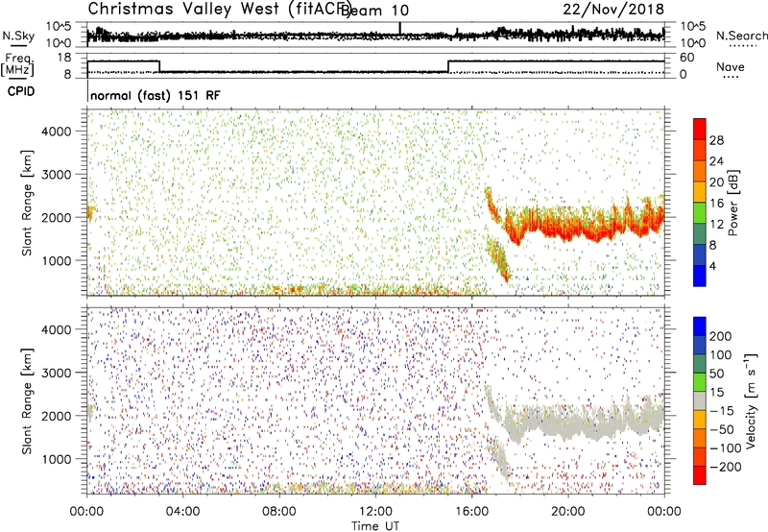Click the 28 dB colorbar label
The image size is (768, 532).
pyautogui.click(x=716, y=140)
